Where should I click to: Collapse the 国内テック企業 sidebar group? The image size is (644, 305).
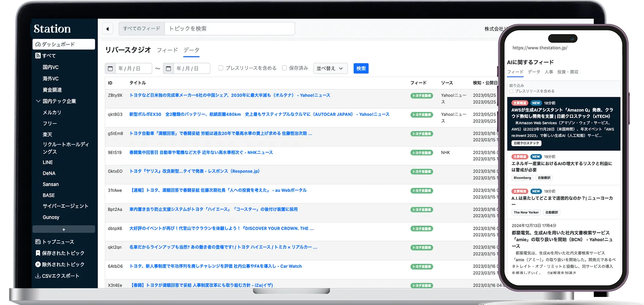click(x=38, y=101)
